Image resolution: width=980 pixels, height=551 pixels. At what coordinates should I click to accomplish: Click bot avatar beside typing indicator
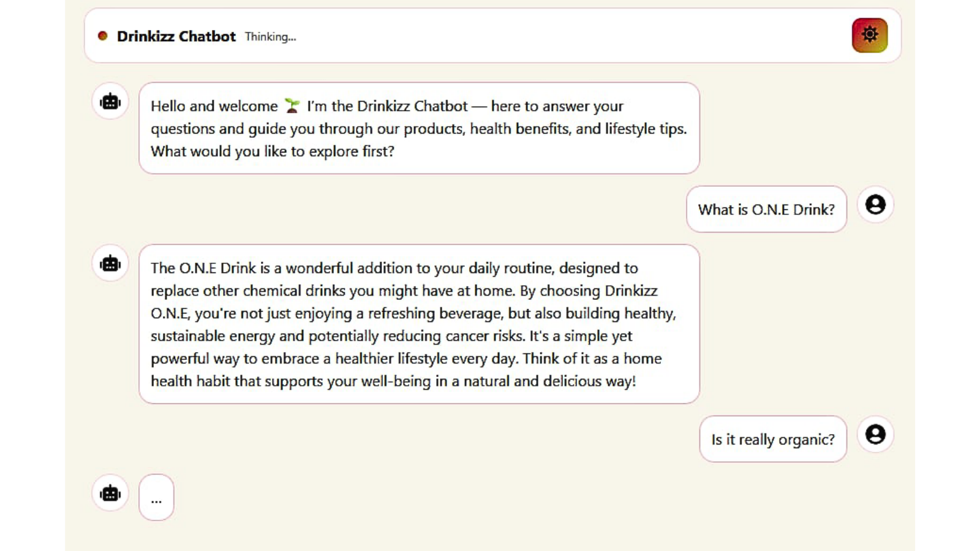point(110,493)
